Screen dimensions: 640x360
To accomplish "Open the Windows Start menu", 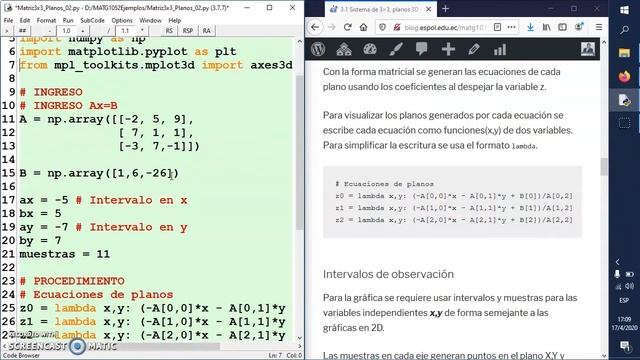I will pos(624,10).
